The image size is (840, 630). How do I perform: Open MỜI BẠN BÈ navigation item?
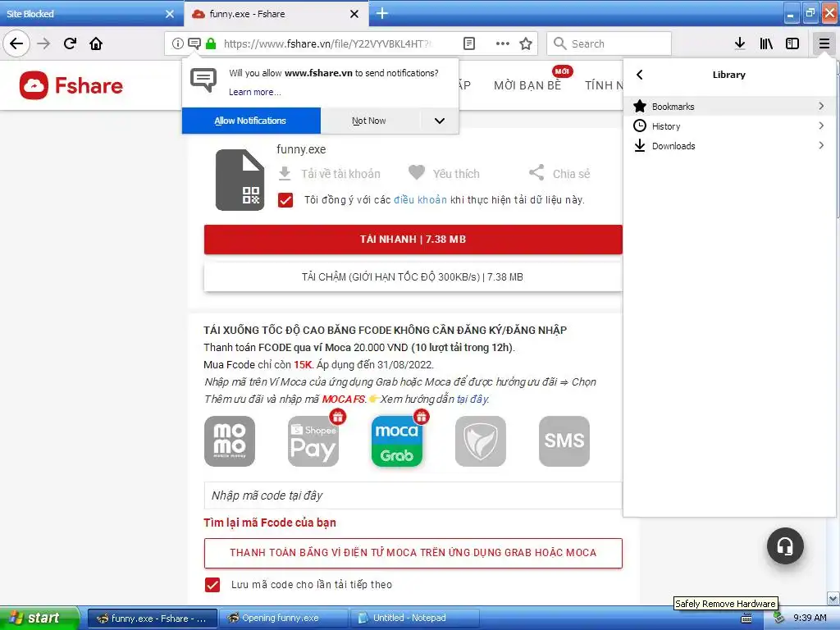tap(527, 85)
